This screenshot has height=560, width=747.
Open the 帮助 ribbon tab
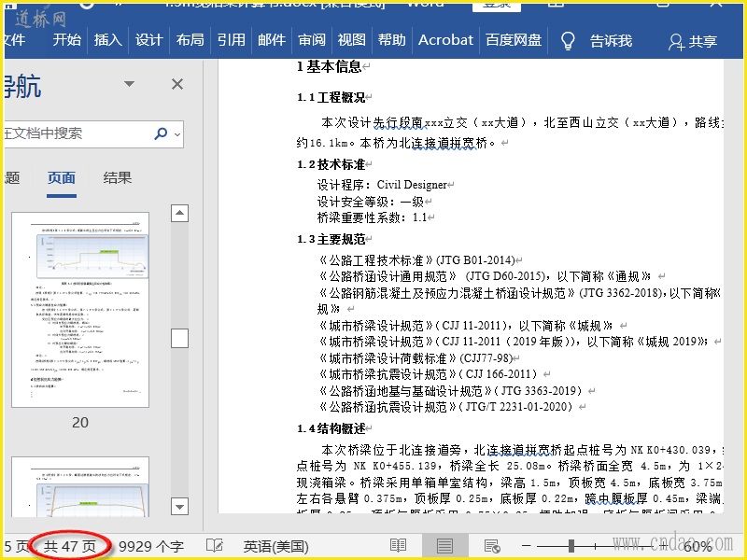pyautogui.click(x=391, y=40)
